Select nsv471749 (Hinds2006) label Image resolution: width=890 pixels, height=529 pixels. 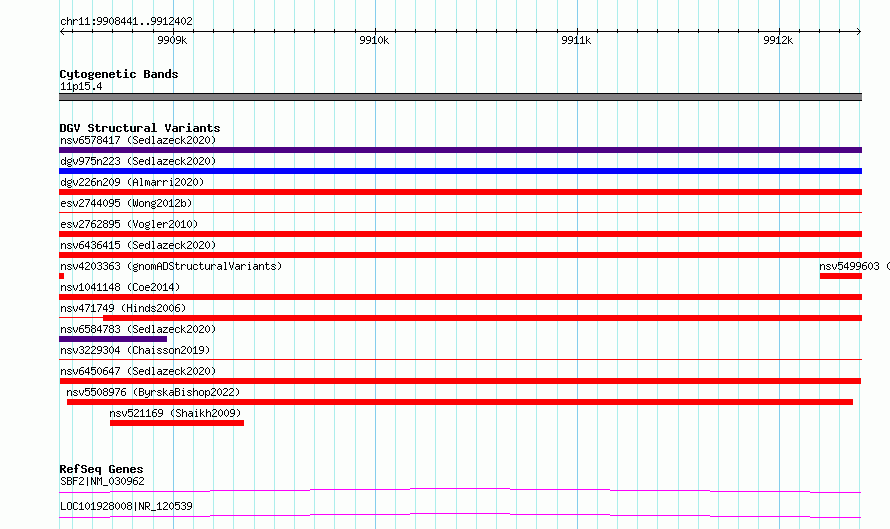(x=123, y=308)
